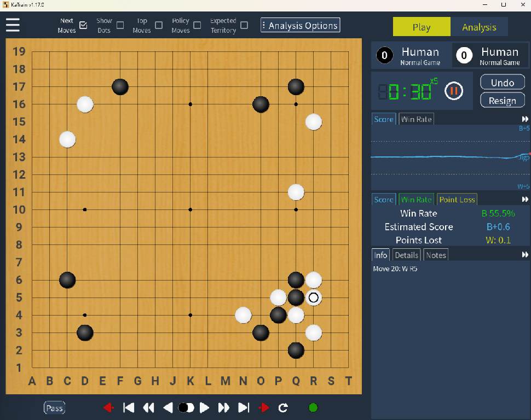The width and height of the screenshot is (531, 420).
Task: Jump to next mistake with right red arrow
Action: point(264,407)
